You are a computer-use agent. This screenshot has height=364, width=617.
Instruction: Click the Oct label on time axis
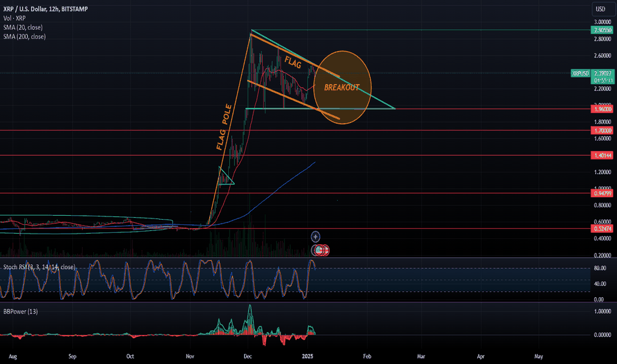(130, 357)
